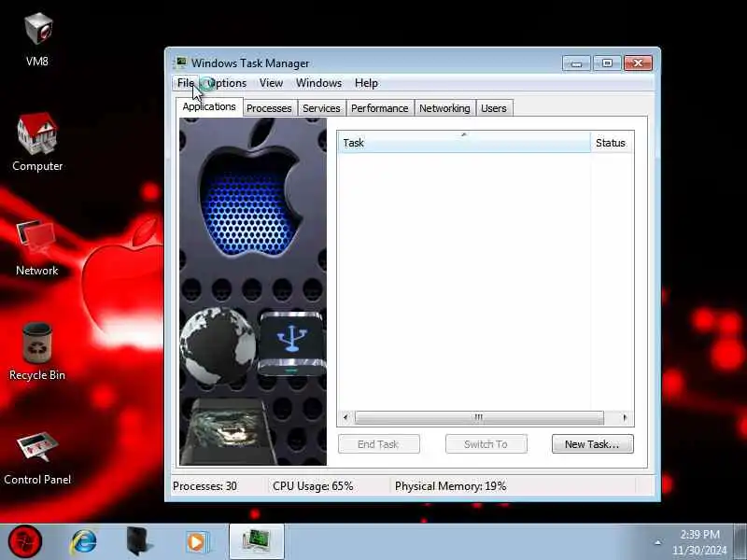Switch to the Performance tab
The width and height of the screenshot is (747, 560).
380,108
